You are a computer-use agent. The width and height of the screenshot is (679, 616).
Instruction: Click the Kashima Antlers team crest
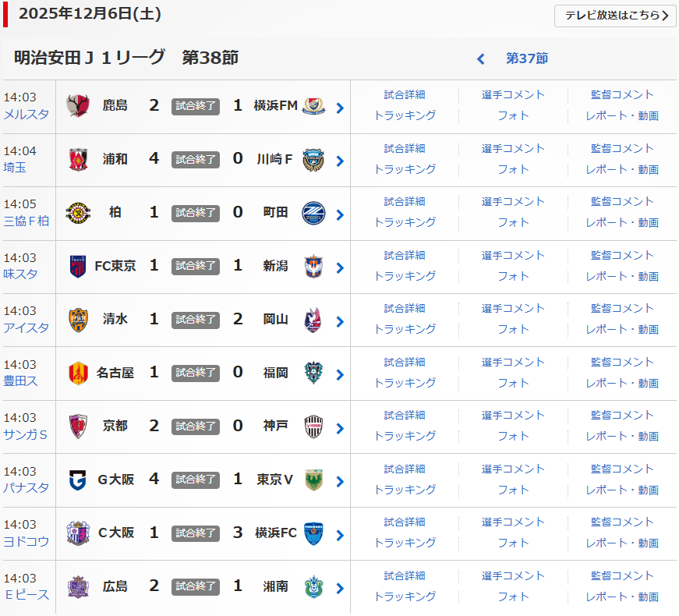pos(78,105)
